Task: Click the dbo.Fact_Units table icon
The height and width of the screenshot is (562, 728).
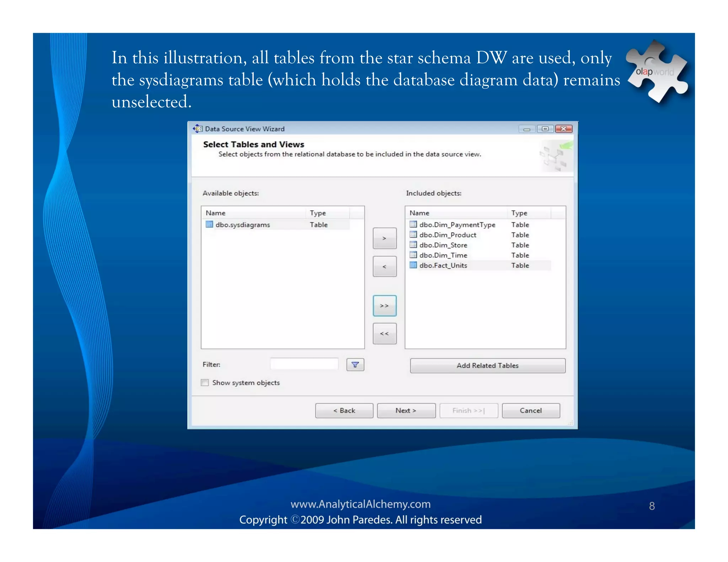Action: click(x=413, y=265)
